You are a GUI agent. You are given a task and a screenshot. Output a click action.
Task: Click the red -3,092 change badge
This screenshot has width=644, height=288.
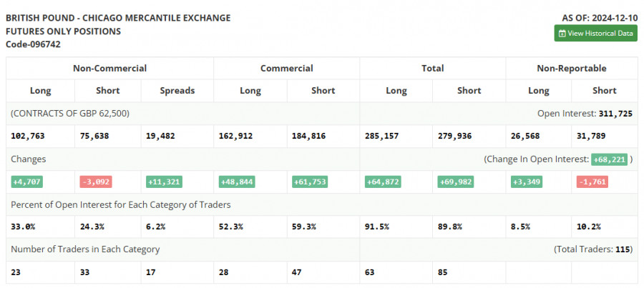(95, 182)
